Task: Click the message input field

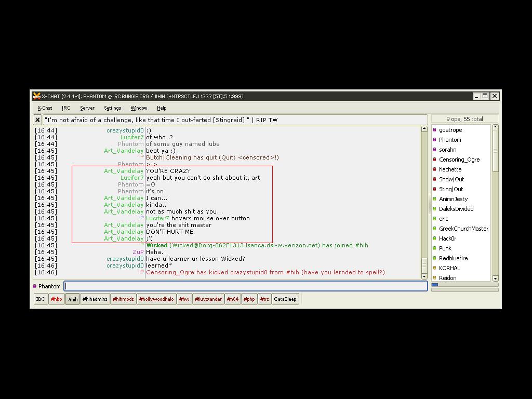Action: [x=245, y=286]
